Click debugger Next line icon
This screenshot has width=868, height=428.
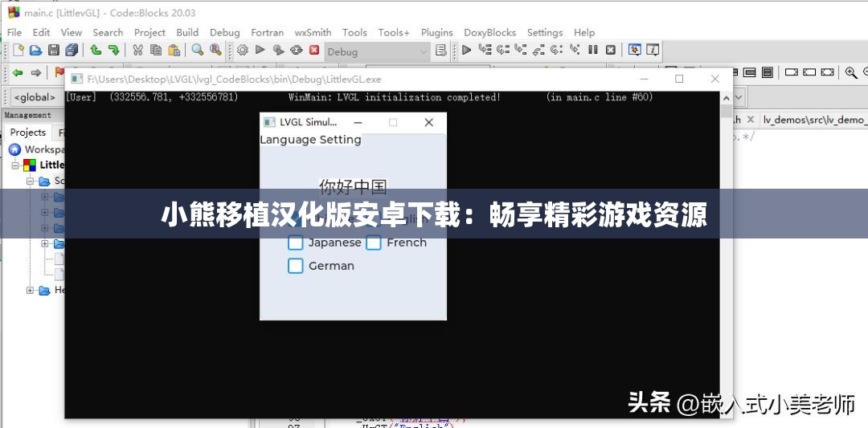[x=502, y=51]
